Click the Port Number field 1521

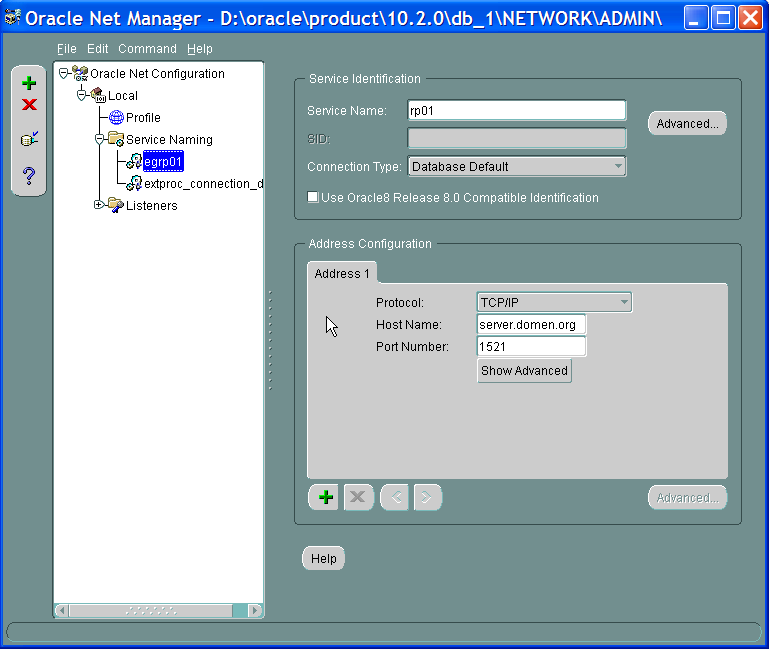click(531, 346)
